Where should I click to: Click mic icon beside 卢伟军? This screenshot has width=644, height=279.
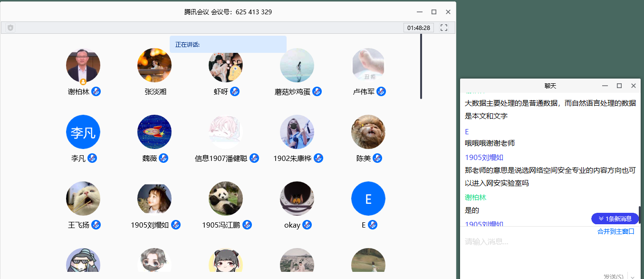coord(381,91)
